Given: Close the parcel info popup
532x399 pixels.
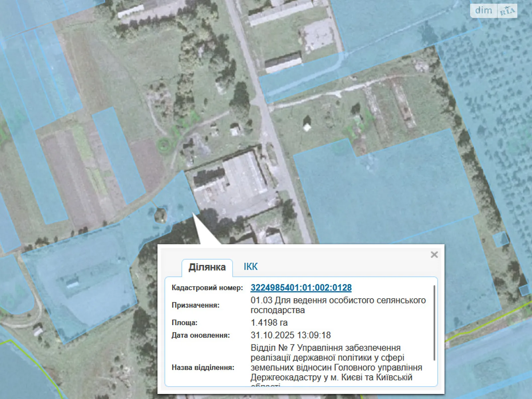Looking at the screenshot, I should click(434, 255).
